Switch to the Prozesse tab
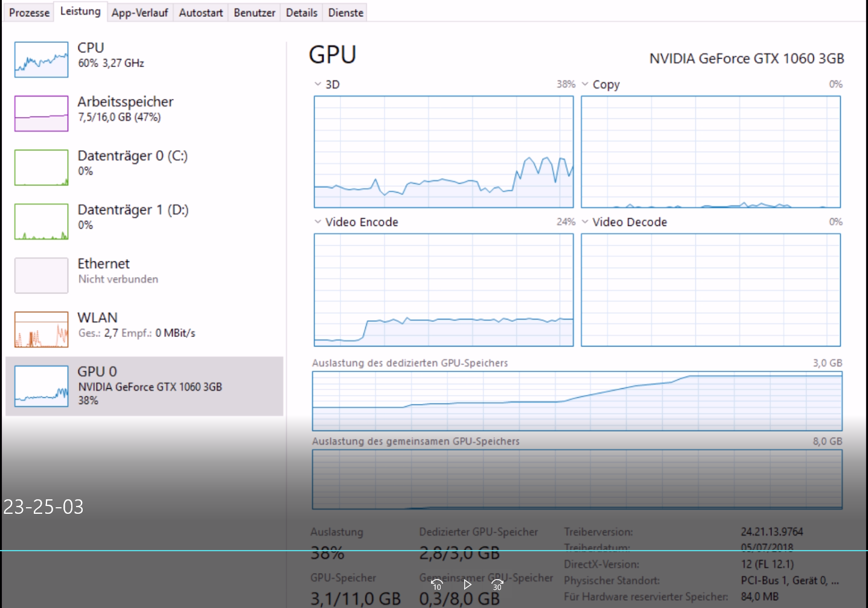 pyautogui.click(x=29, y=13)
